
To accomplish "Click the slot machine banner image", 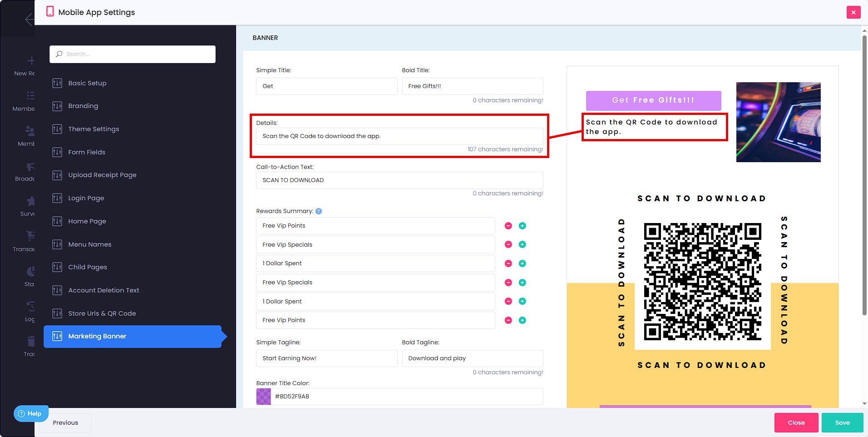I will tap(778, 122).
